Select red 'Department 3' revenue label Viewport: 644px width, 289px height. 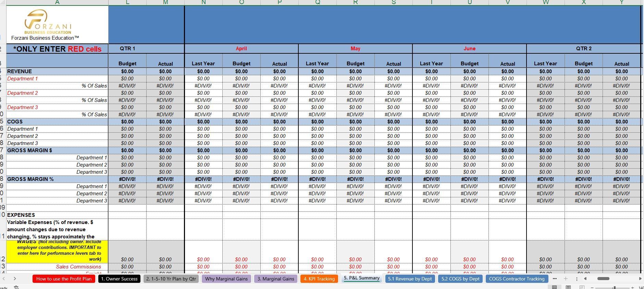click(x=57, y=107)
